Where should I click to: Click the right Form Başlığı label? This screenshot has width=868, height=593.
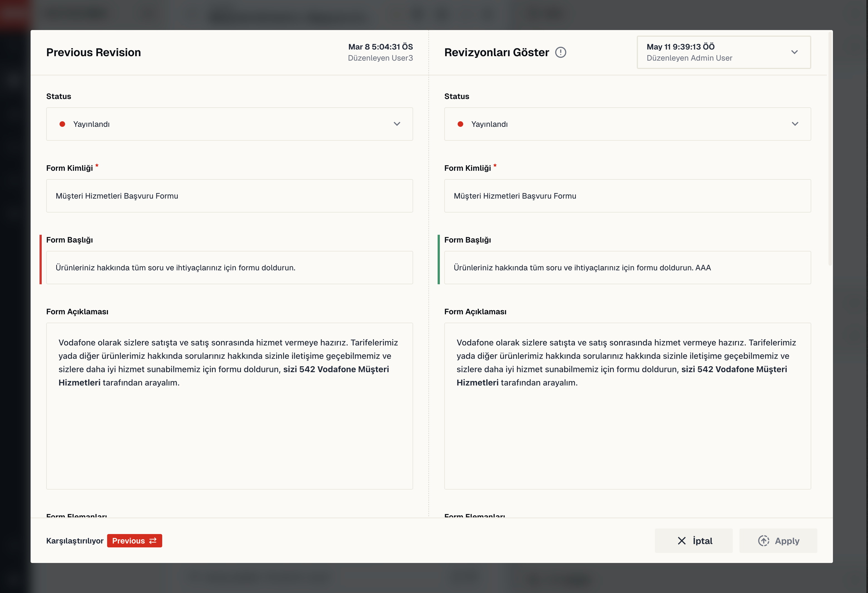pos(468,240)
